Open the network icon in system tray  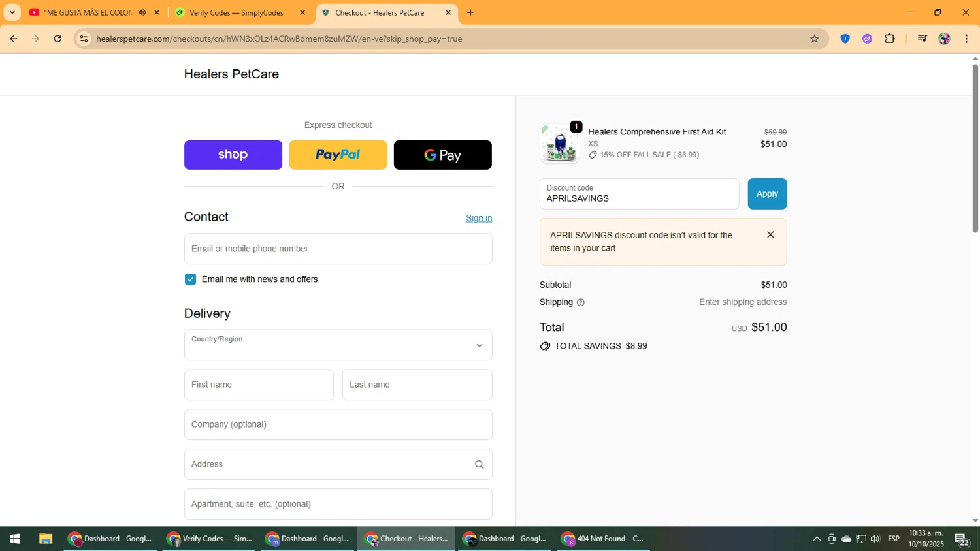pos(861,539)
